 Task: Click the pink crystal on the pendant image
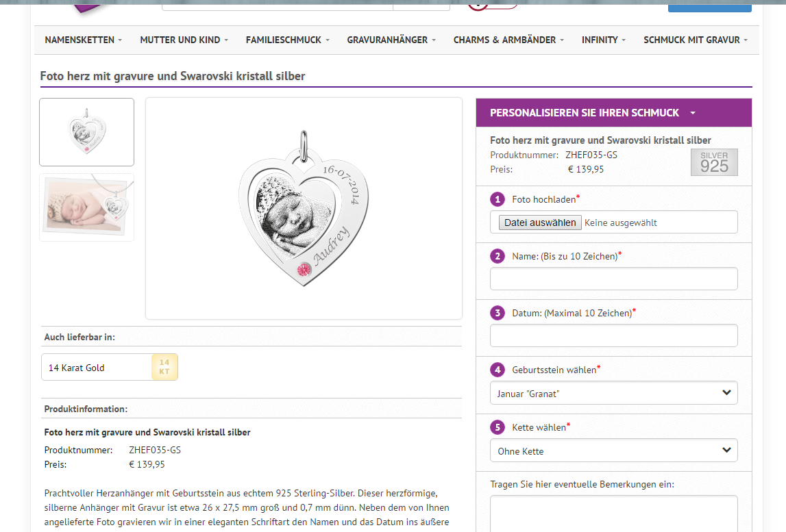tap(302, 271)
